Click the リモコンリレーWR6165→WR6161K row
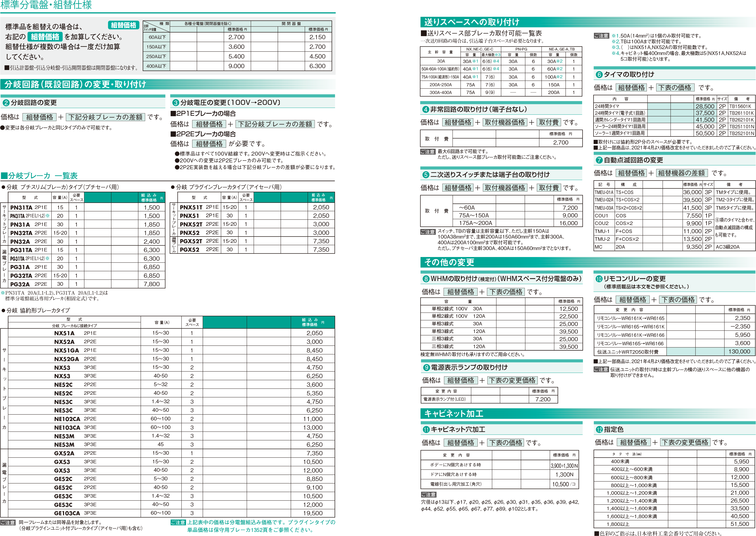This screenshot has width=756, height=536. (674, 327)
